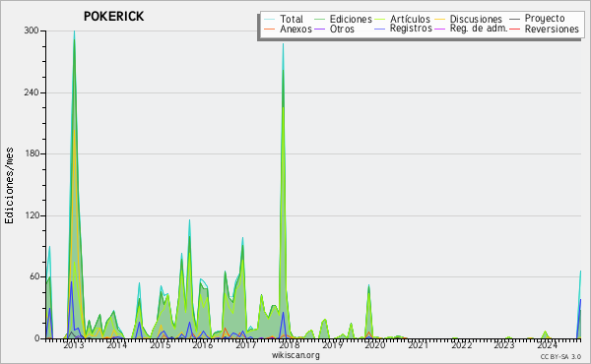Click the 2024 label on the x-axis
Screen dimensions: 591x364
(548, 344)
